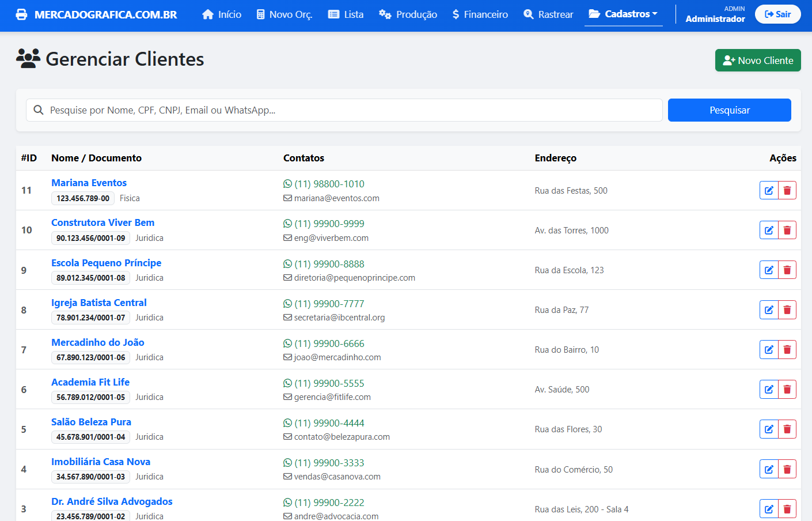
Task: Click trash icon for Igreja Batista Central
Action: coord(787,309)
